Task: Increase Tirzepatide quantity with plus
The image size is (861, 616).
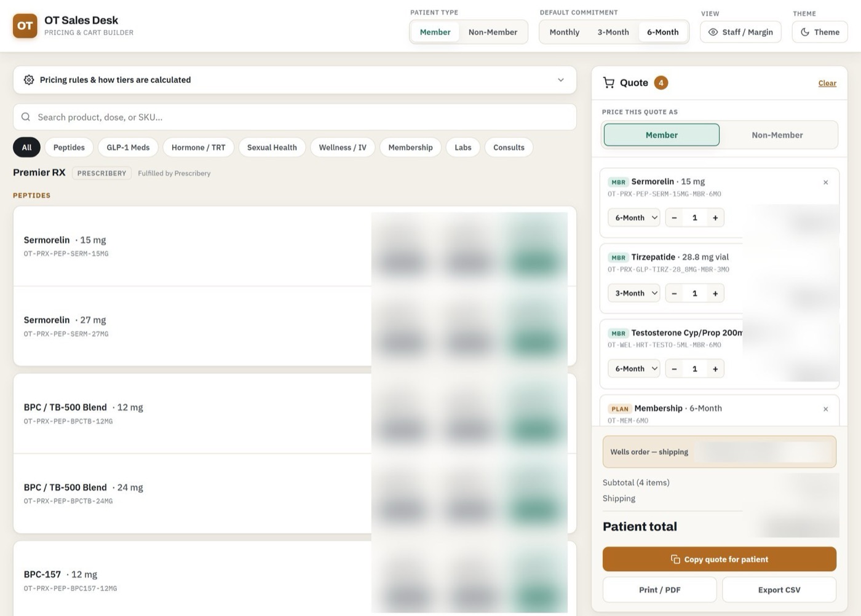Action: click(x=715, y=293)
